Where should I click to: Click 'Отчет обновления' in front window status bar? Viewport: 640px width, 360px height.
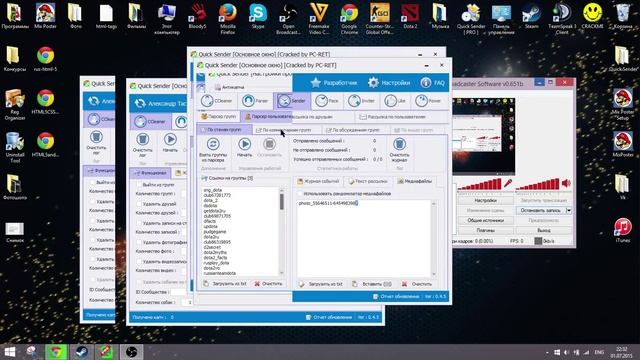(396, 296)
